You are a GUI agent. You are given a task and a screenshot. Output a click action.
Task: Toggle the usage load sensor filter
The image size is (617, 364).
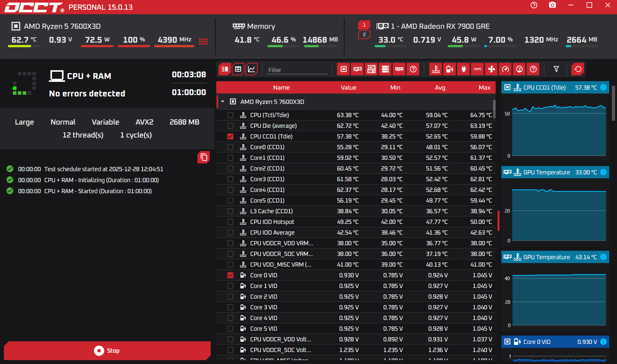click(520, 69)
